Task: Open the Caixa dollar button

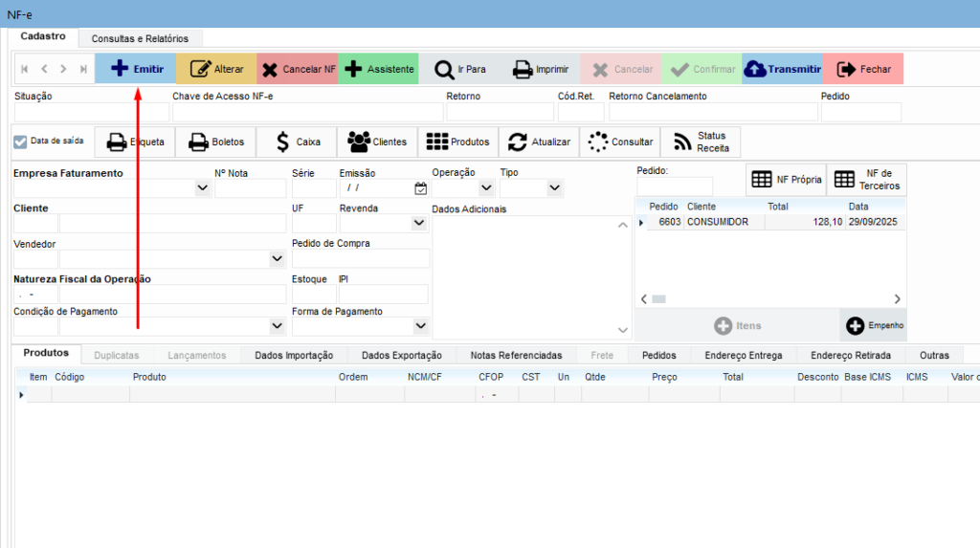Action: 297,142
